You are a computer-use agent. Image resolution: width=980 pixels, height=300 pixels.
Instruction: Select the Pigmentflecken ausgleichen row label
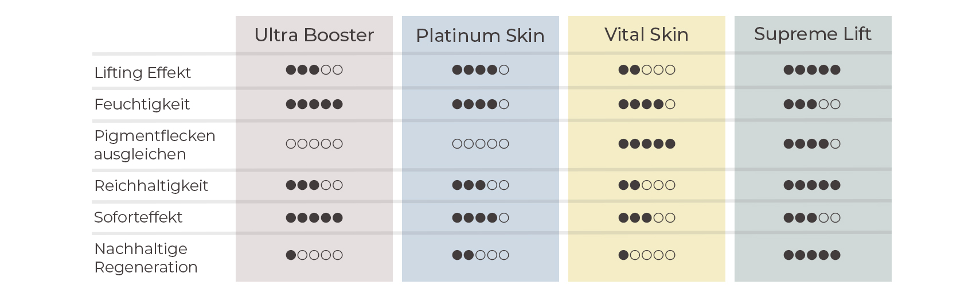(154, 145)
